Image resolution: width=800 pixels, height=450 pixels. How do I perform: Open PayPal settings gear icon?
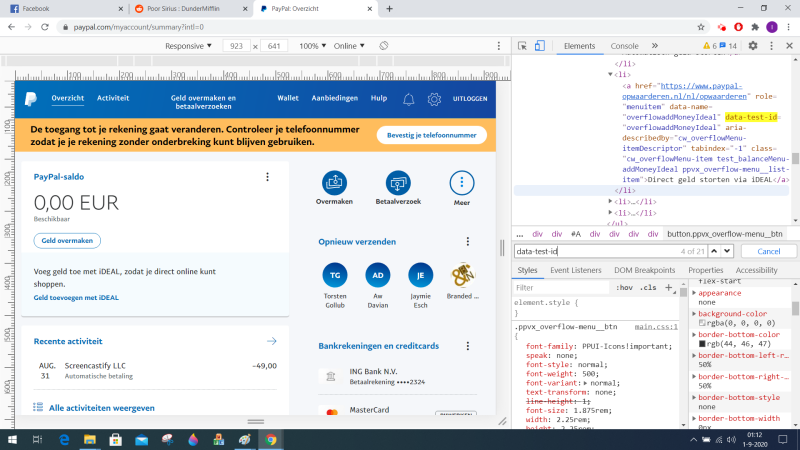coord(434,99)
